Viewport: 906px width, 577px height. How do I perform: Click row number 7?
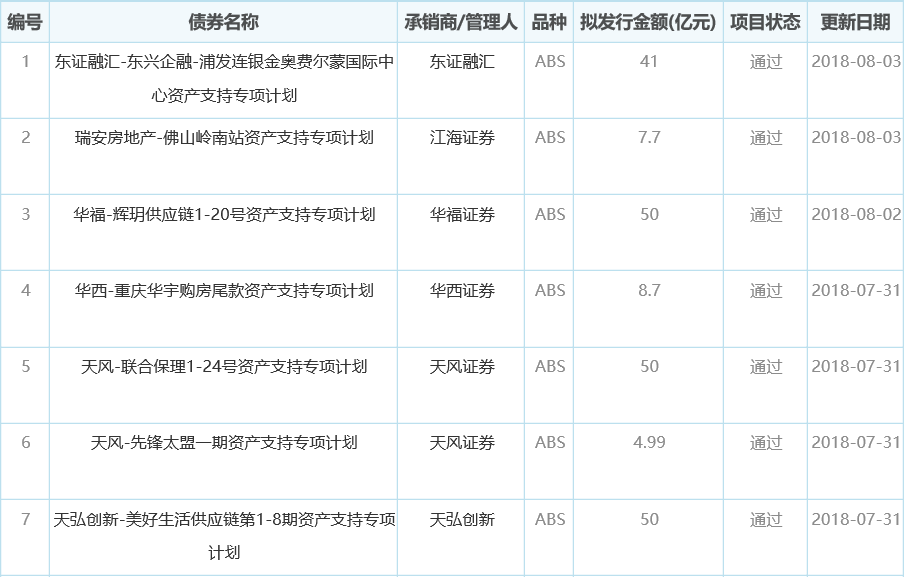pyautogui.click(x=25, y=519)
